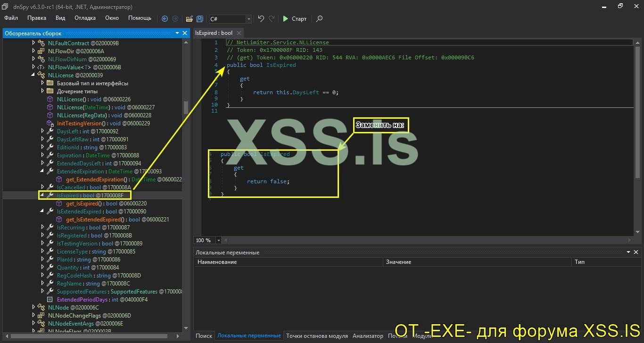Image resolution: width=644 pixels, height=343 pixels.
Task: Open the Помощь menu
Action: coord(140,18)
